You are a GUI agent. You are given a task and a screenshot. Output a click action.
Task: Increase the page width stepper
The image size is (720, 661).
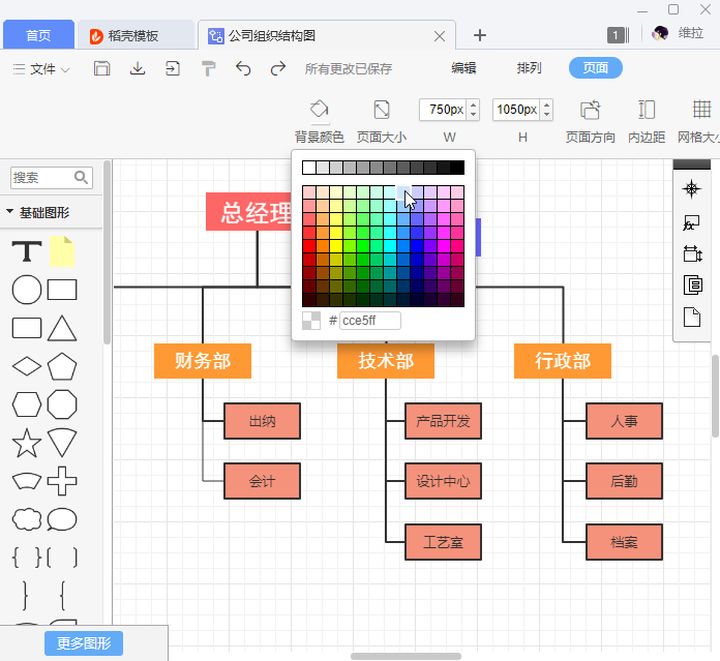473,105
